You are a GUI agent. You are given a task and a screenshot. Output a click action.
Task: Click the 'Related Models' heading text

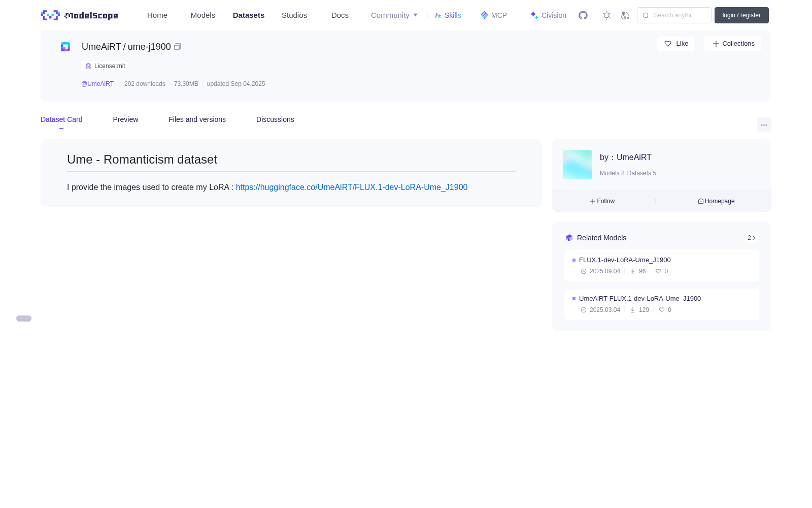(x=601, y=238)
